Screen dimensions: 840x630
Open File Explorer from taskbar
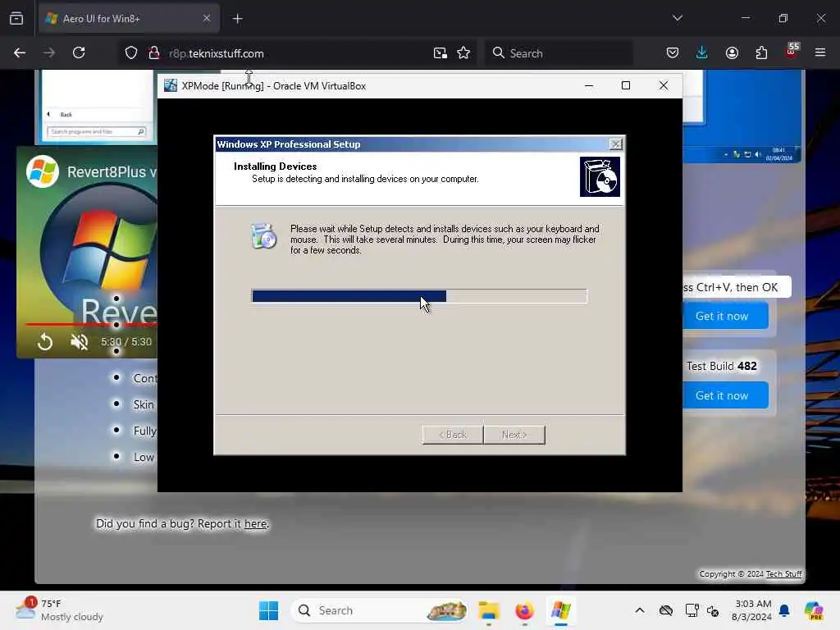(x=489, y=610)
